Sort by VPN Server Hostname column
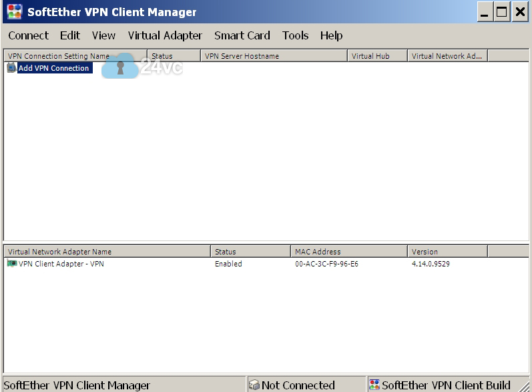532x392 pixels. pyautogui.click(x=274, y=55)
